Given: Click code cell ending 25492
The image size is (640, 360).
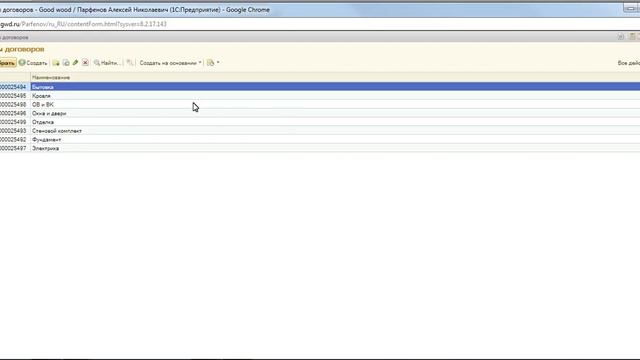Looking at the screenshot, I should tap(15, 140).
